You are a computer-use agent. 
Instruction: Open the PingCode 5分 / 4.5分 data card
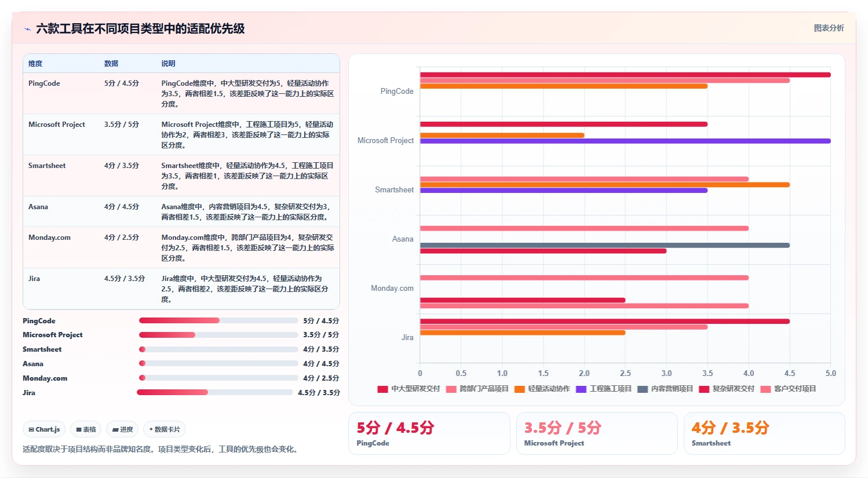point(429,433)
